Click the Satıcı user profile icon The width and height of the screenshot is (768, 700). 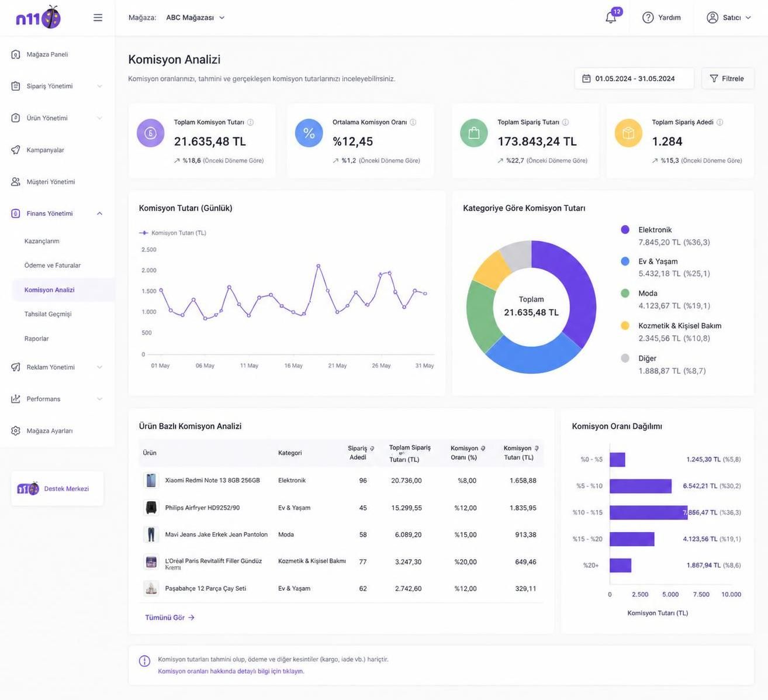pos(712,18)
